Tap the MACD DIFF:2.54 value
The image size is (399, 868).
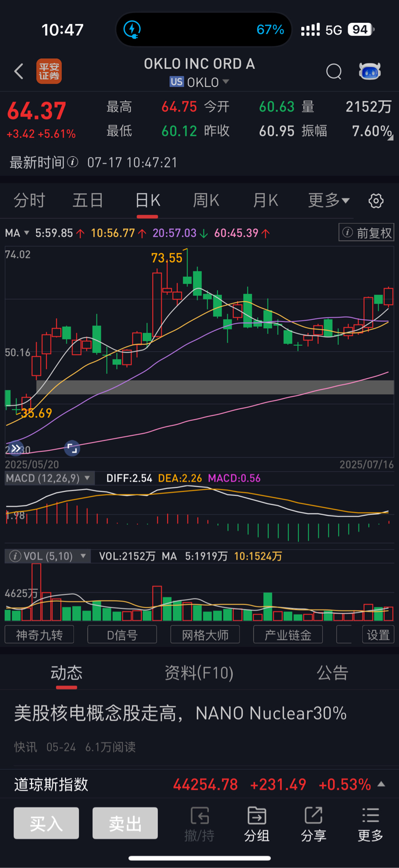tap(129, 478)
